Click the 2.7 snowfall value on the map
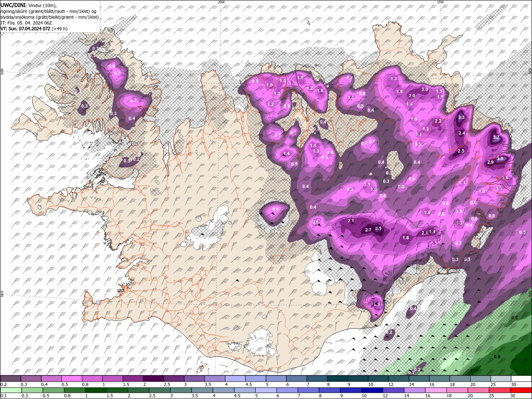Viewport: 532px width, 399px height. [x=368, y=230]
